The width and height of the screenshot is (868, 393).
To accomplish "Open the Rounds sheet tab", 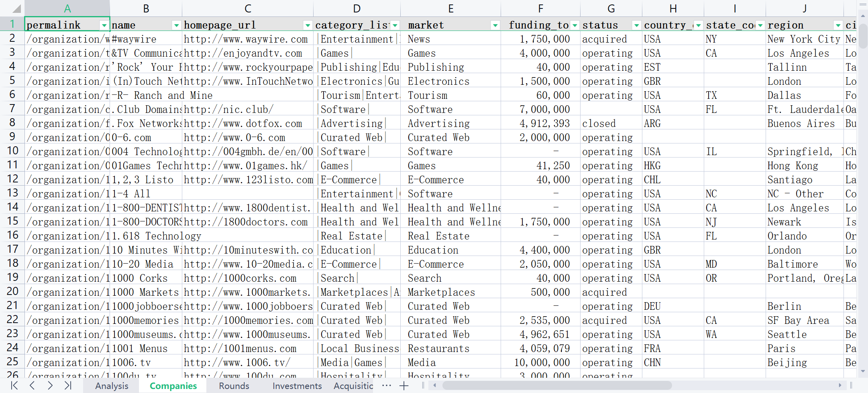I will tap(234, 386).
